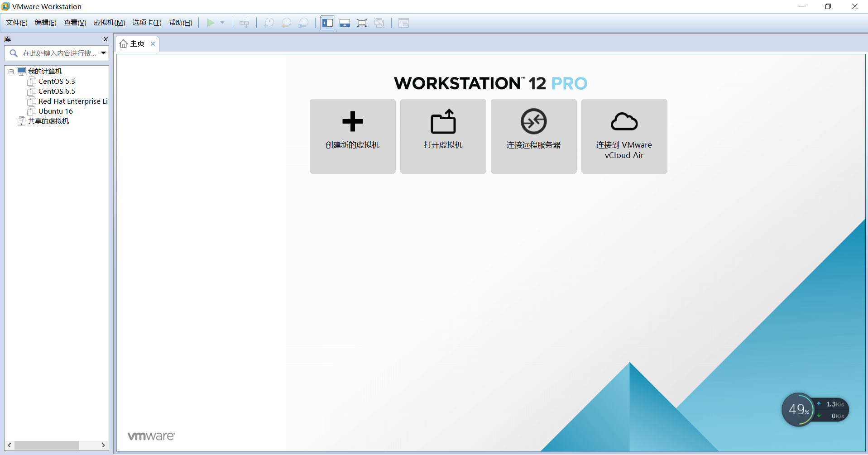This screenshot has height=455, width=868.
Task: Open the library search filter dropdown
Action: coord(104,53)
